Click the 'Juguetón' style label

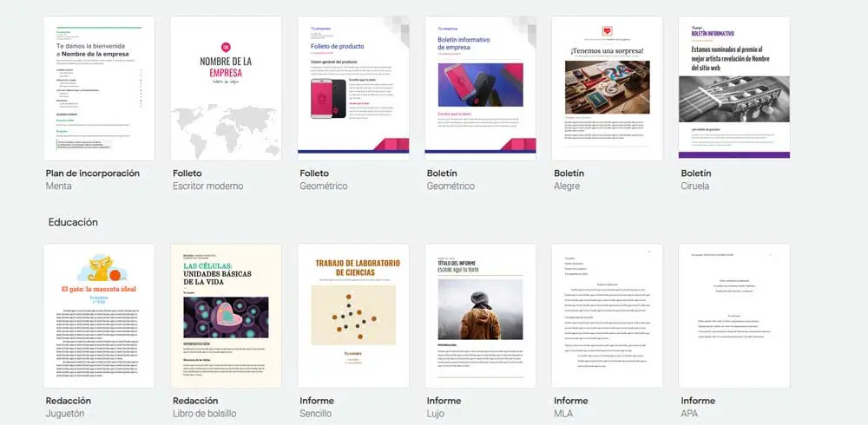(65, 414)
